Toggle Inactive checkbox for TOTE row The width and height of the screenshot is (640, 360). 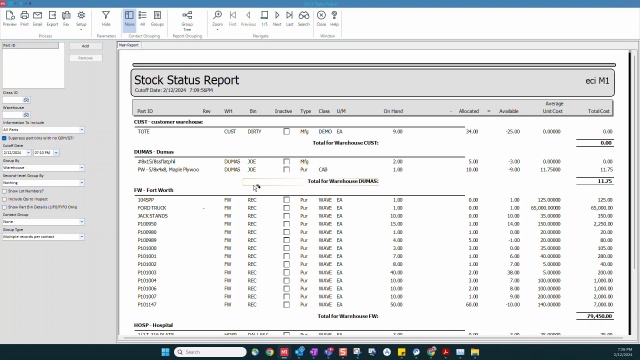[x=287, y=131]
